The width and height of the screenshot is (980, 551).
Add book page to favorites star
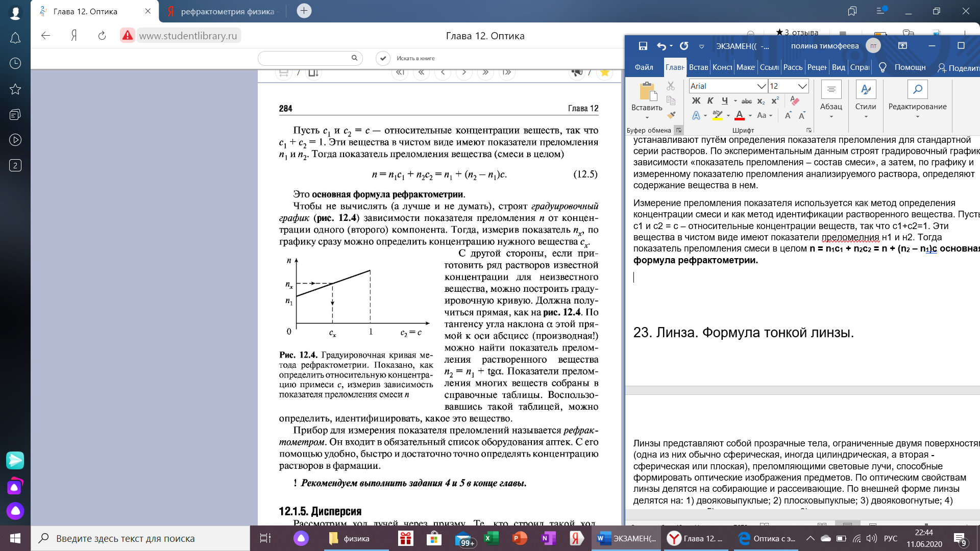[605, 72]
